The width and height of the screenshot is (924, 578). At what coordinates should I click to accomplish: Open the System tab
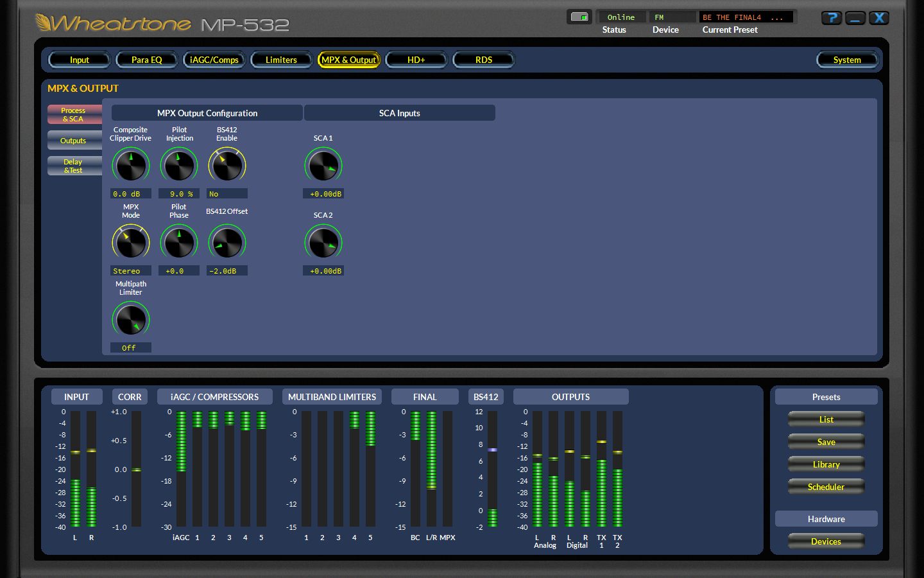(847, 60)
